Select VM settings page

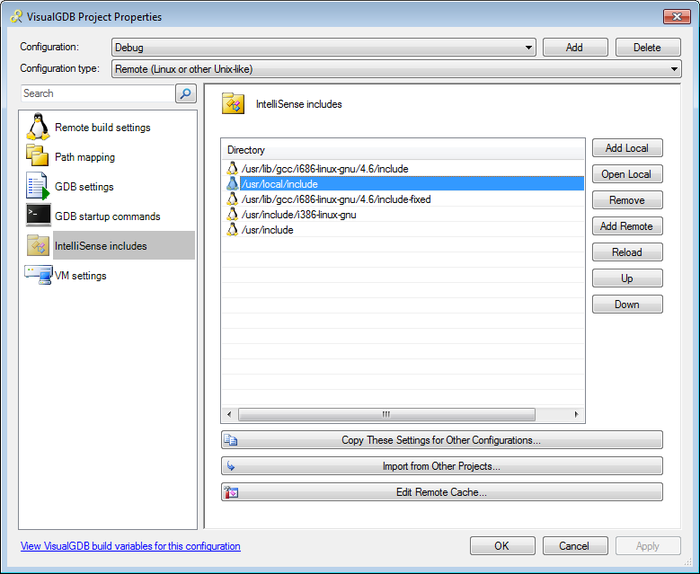point(80,275)
